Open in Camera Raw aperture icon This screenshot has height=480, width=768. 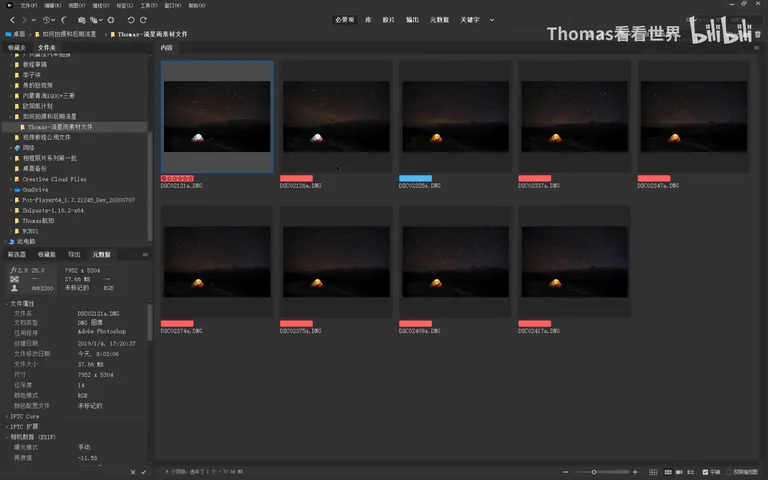tap(111, 20)
